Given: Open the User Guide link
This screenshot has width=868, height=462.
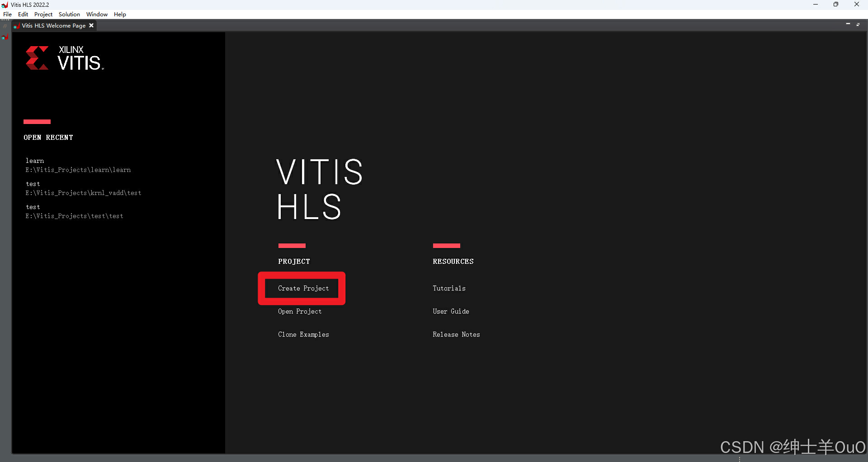Looking at the screenshot, I should [451, 311].
